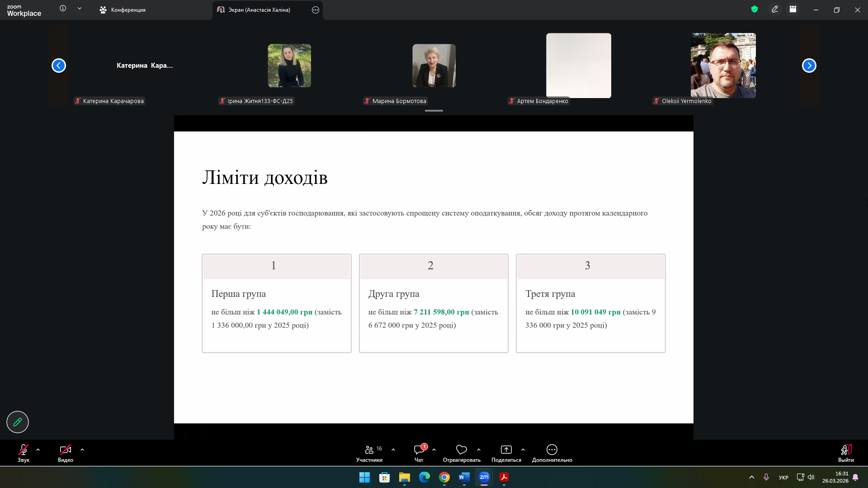
Task: Click the green annotation pencil button
Action: click(18, 422)
